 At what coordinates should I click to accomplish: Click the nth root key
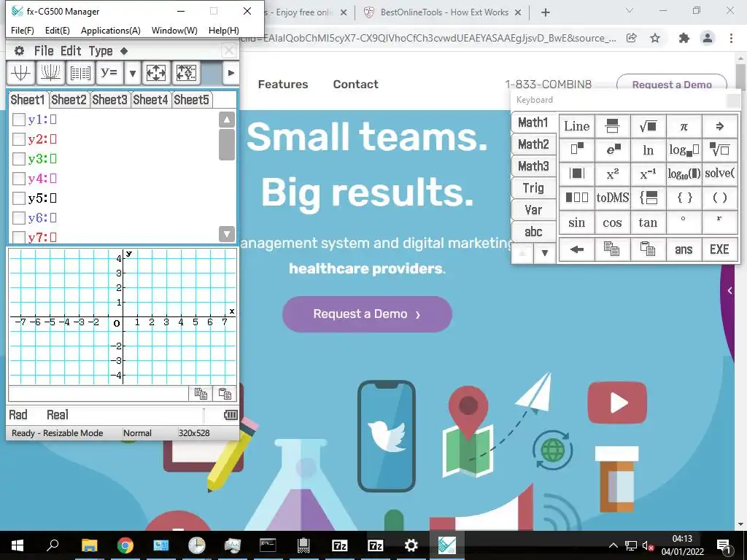click(x=719, y=150)
